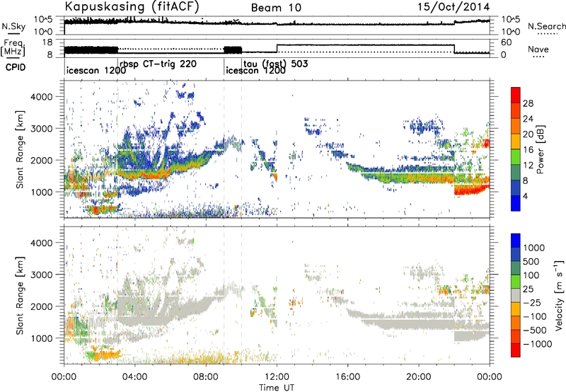
Task: Click the 'Beam 10' label
Action: [x=276, y=8]
